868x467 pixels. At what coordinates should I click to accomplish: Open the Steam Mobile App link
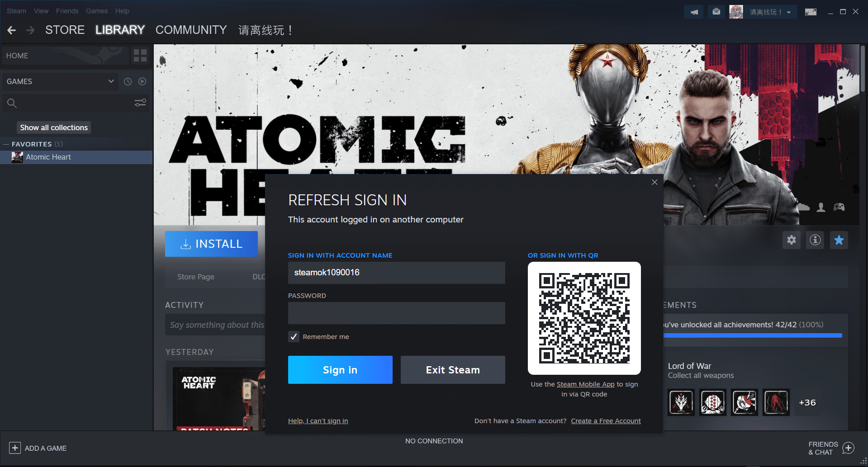[585, 384]
